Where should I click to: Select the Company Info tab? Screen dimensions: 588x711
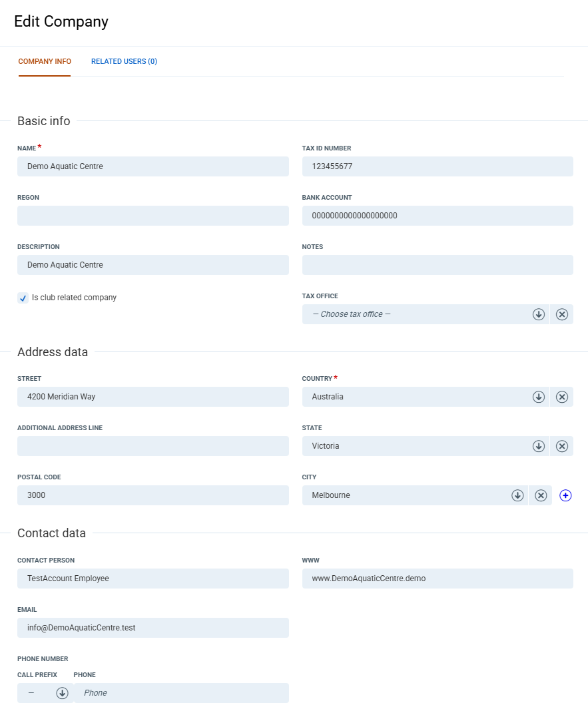point(45,61)
